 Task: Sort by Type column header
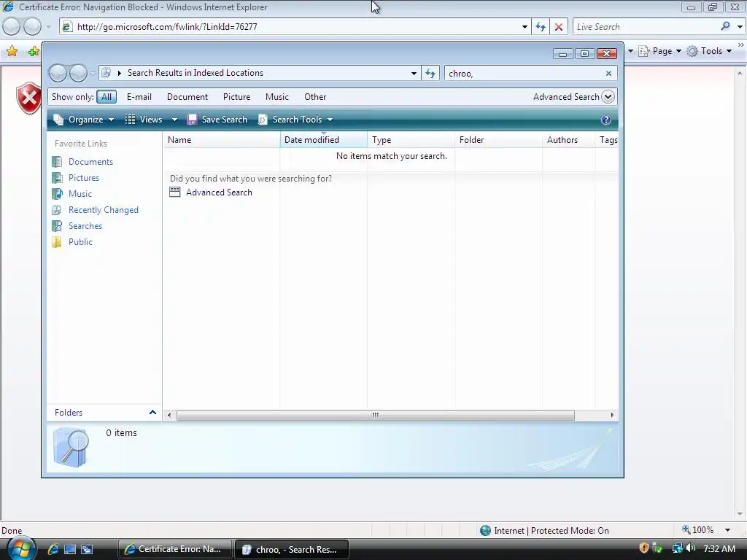[x=411, y=140]
